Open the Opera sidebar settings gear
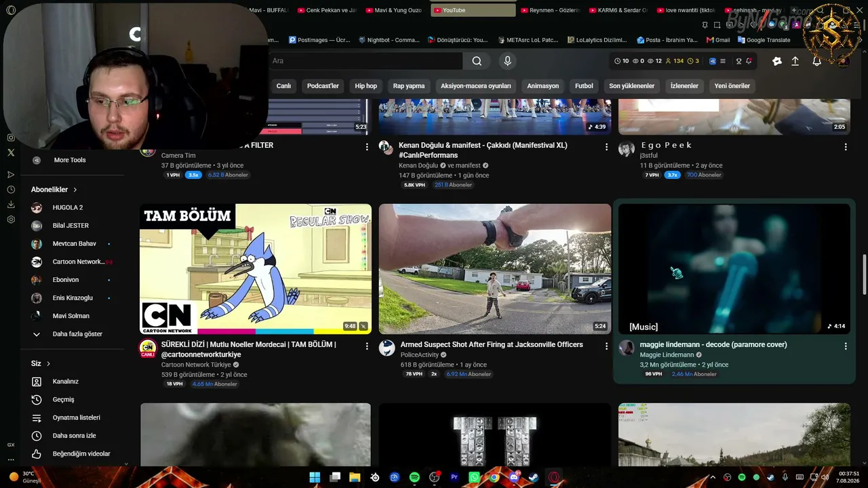Screen dimensions: 868x488 point(11,220)
